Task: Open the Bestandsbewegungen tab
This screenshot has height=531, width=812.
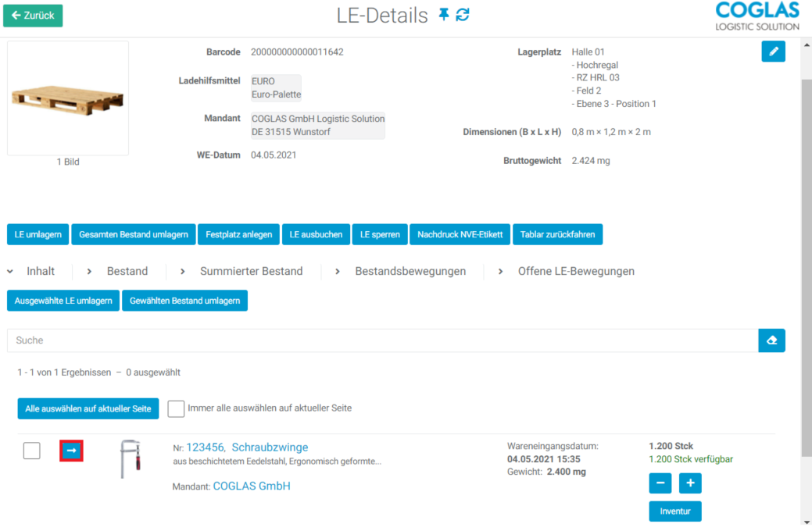Action: click(x=401, y=271)
